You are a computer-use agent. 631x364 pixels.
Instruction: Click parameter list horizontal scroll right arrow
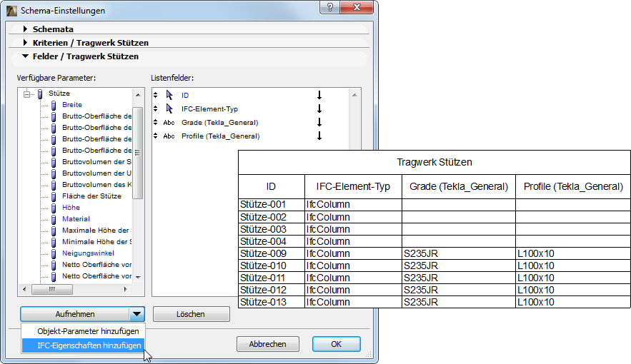coord(125,289)
